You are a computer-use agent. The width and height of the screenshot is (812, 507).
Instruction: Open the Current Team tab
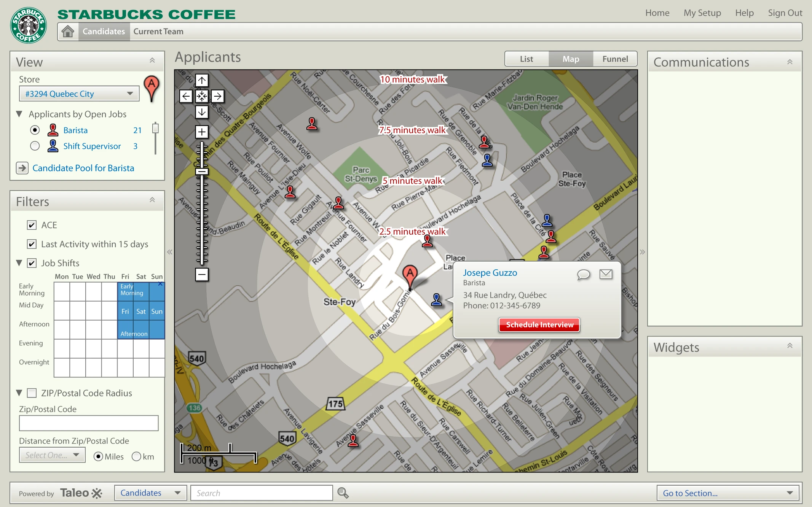point(158,32)
